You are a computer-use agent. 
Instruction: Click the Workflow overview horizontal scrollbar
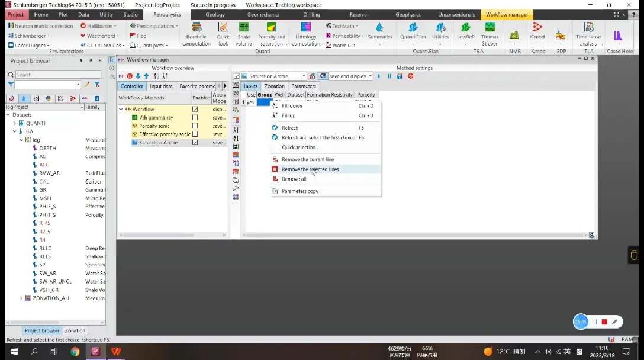click(x=172, y=235)
